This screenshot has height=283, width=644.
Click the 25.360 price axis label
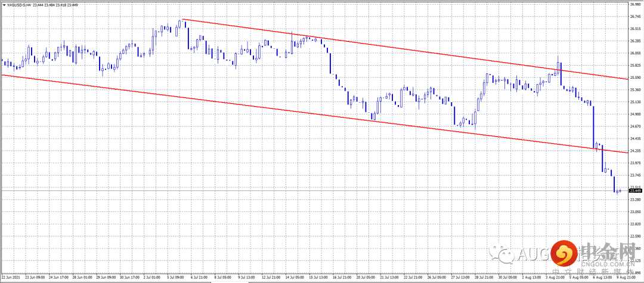[x=635, y=90]
